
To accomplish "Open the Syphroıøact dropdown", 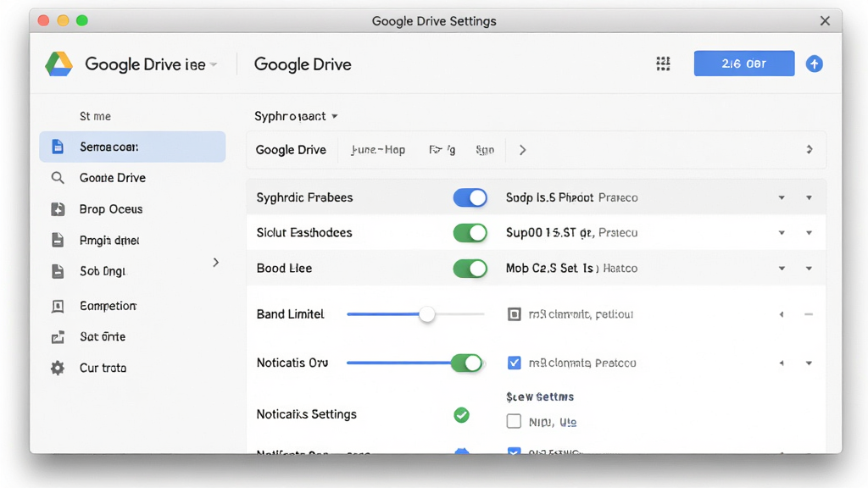I will (x=296, y=116).
